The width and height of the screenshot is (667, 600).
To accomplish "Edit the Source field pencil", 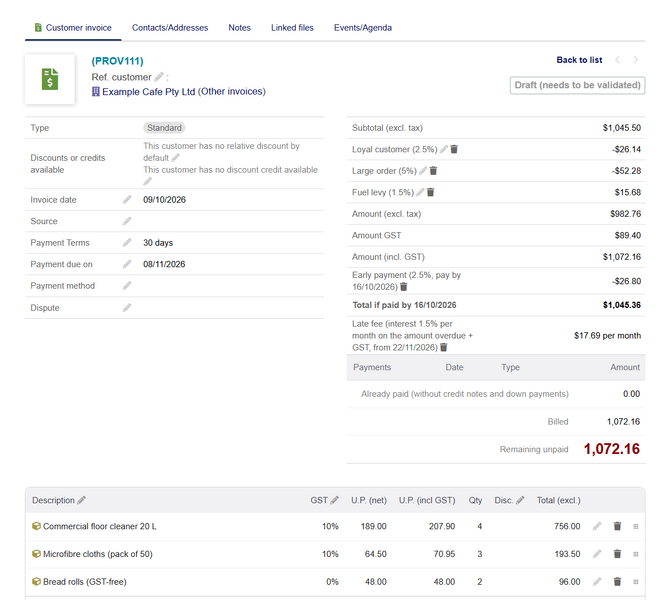I will [x=127, y=221].
